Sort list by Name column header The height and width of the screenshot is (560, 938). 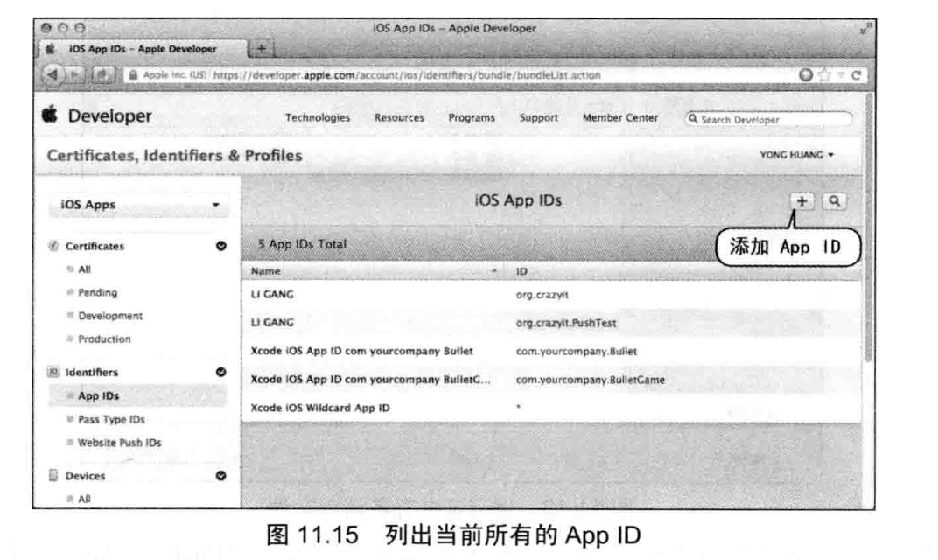click(374, 271)
